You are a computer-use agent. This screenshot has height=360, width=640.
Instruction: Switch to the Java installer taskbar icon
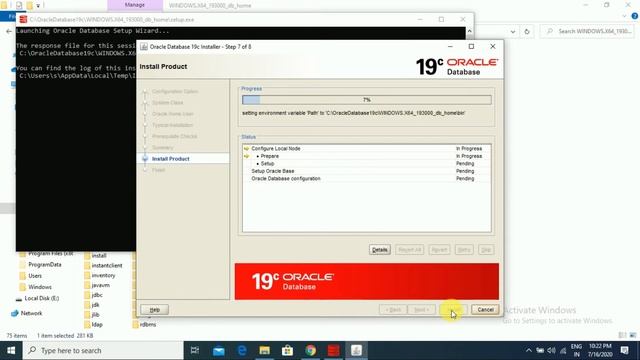[x=356, y=351]
